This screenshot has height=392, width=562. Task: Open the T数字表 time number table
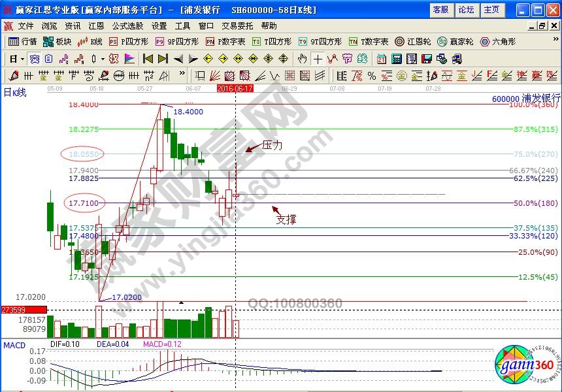pyautogui.click(x=369, y=42)
